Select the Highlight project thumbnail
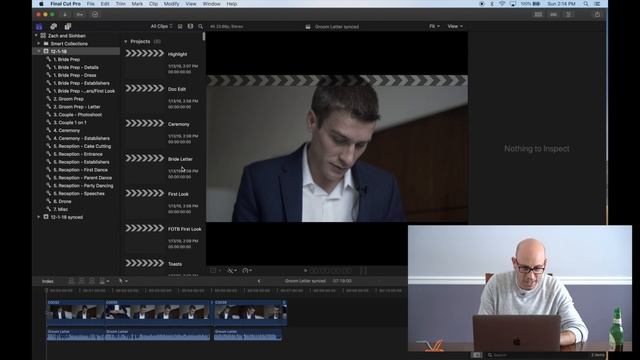640x360 pixels. [144, 53]
